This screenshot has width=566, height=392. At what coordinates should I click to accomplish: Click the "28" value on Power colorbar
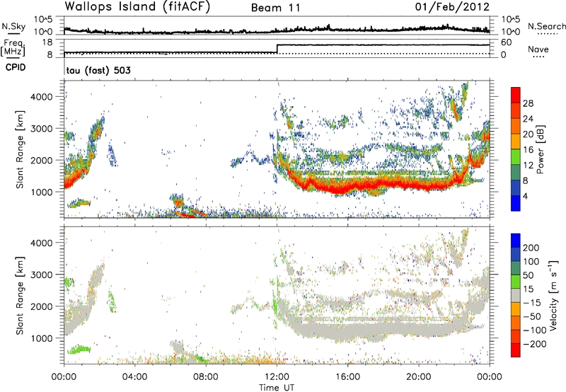(528, 103)
